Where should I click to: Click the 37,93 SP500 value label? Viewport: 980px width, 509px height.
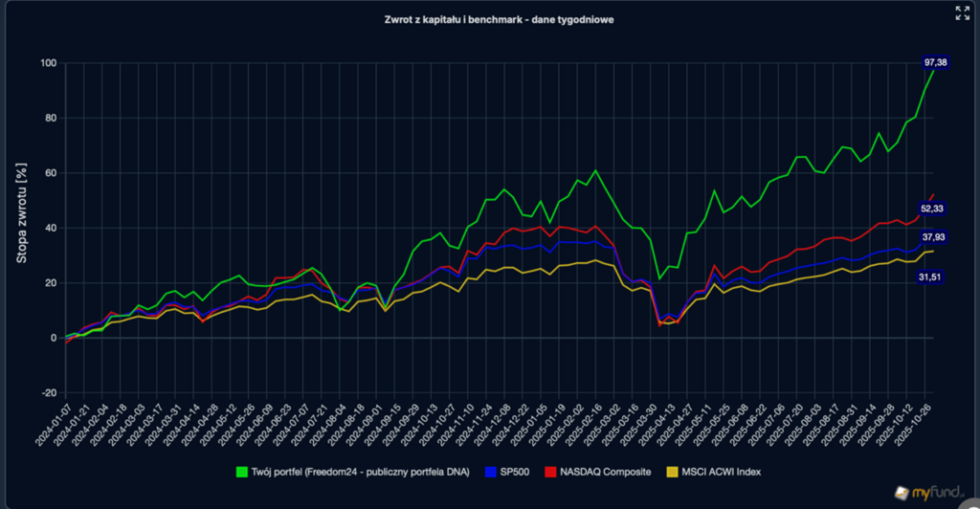coord(932,236)
